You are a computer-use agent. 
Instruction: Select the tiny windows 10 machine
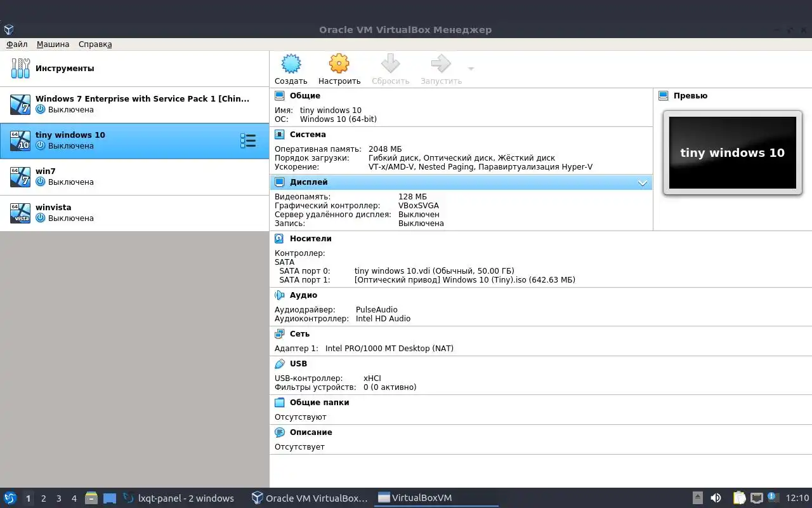134,140
